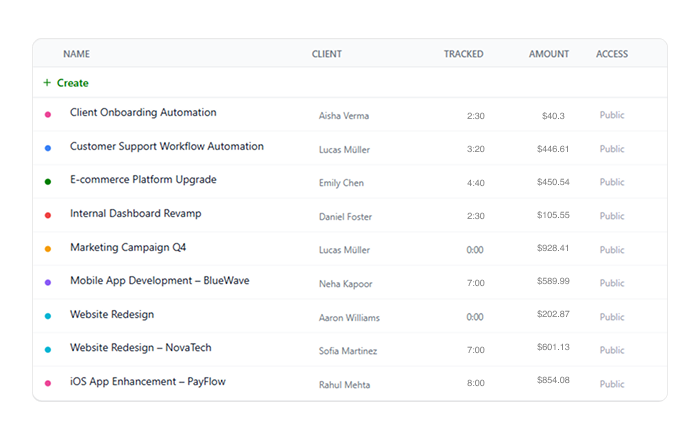Click the green plus icon beside Create

[x=47, y=83]
